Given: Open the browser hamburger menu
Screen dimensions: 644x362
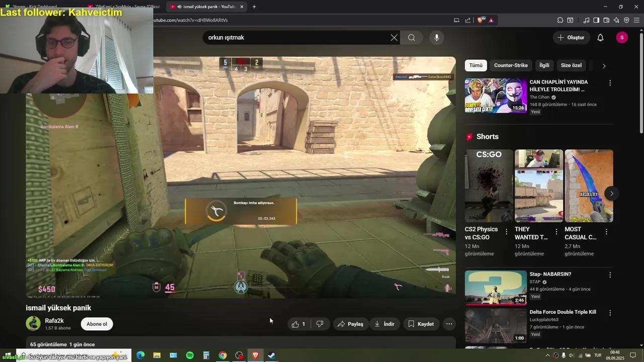Looking at the screenshot, I should pos(636,20).
